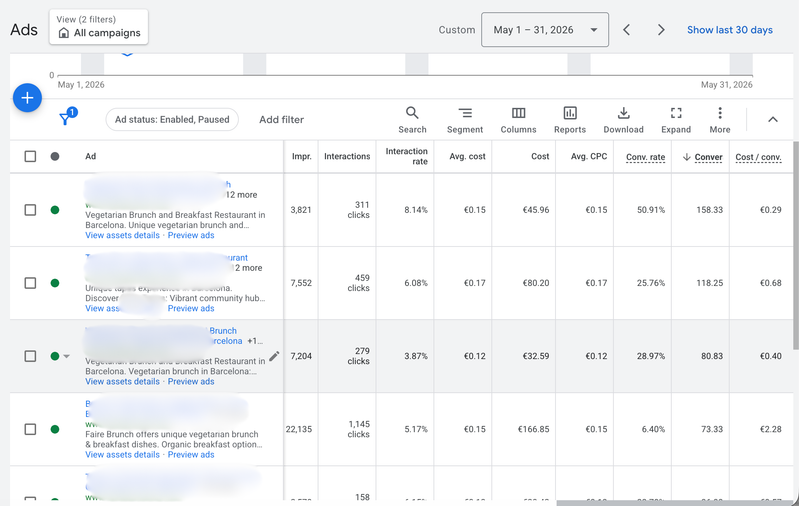Open View assets details for the Faire Brunch ad

click(x=122, y=455)
